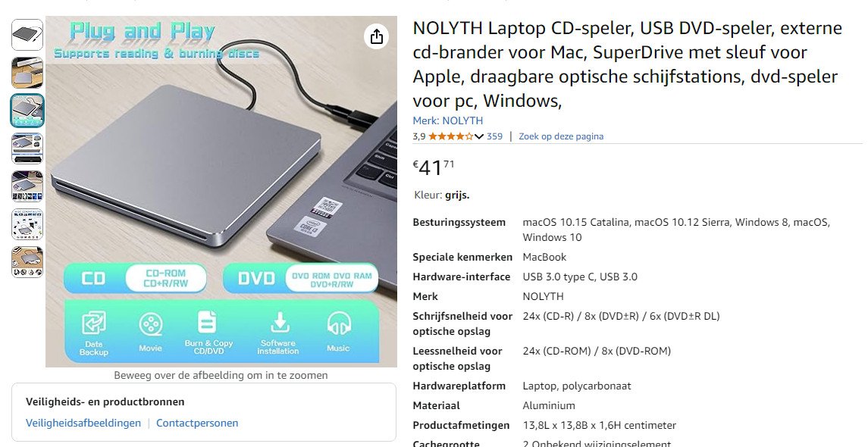
Task: Click the Music headphones icon in image
Action: 338,323
